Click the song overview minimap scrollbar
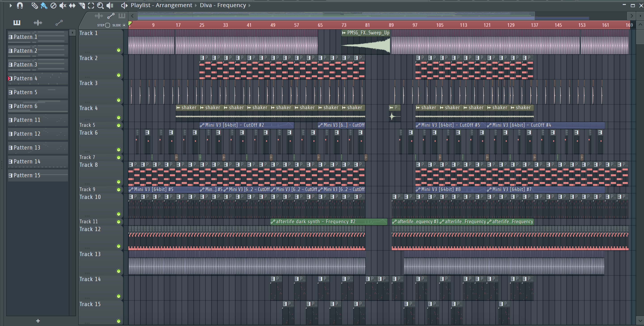 pos(336,16)
